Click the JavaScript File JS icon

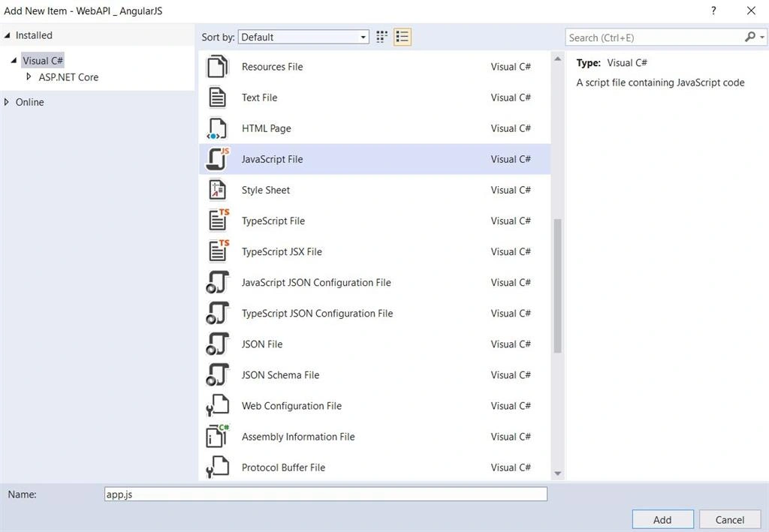tap(218, 159)
